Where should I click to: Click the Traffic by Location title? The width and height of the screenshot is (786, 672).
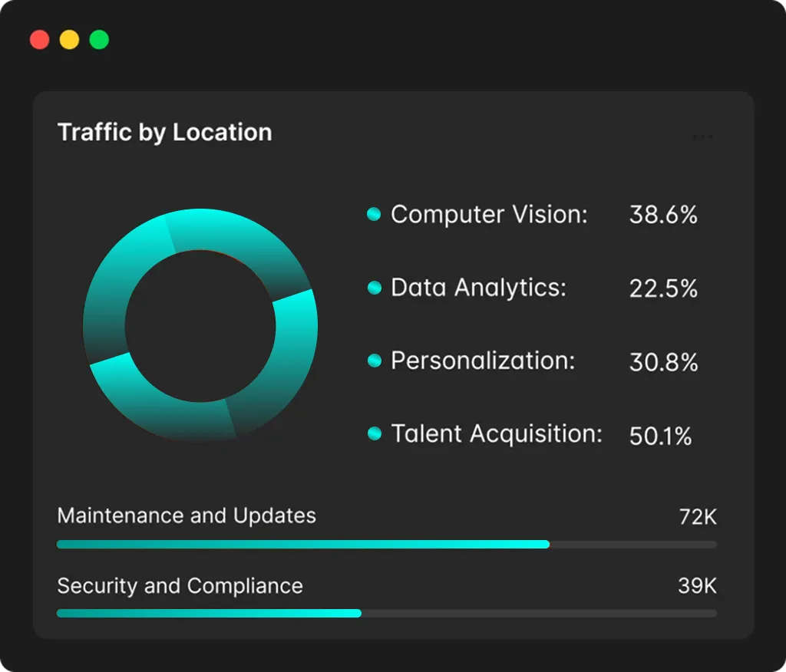click(164, 133)
